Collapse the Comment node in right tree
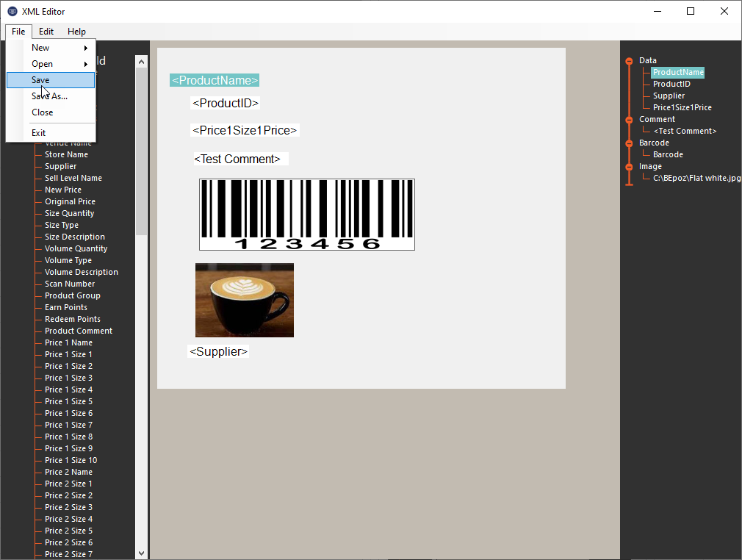The width and height of the screenshot is (742, 560). point(629,121)
